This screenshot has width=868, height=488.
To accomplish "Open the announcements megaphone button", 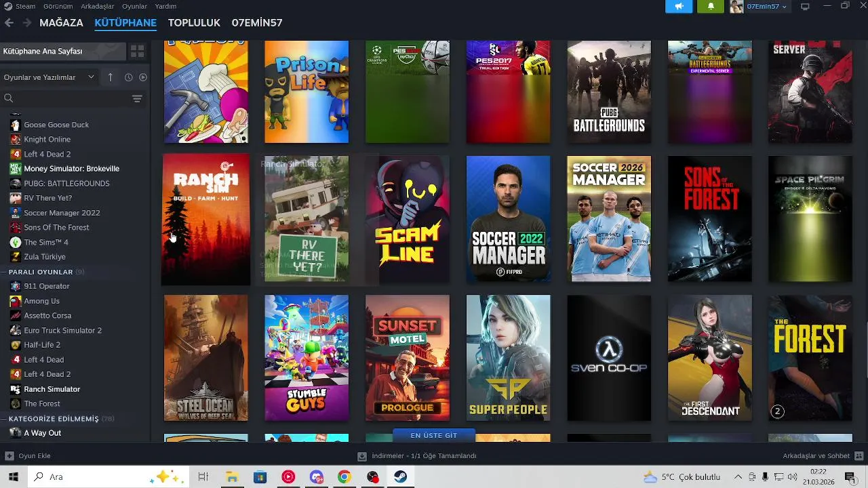I will 679,6.
